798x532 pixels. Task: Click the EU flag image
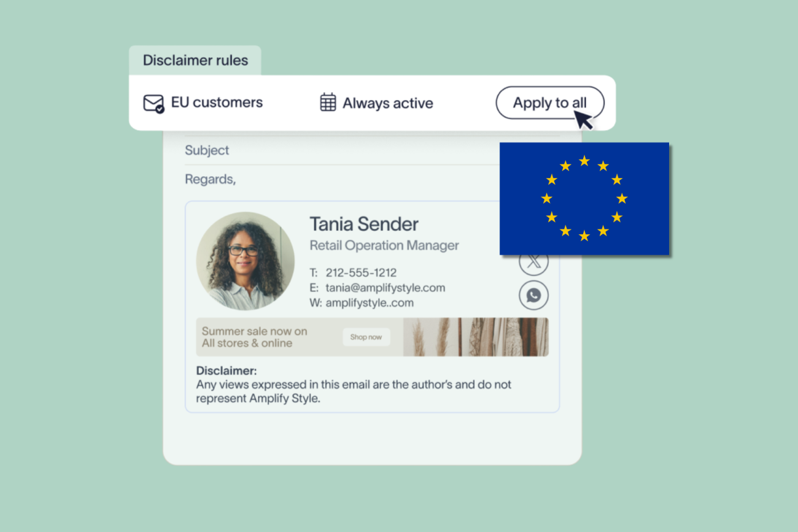click(584, 198)
